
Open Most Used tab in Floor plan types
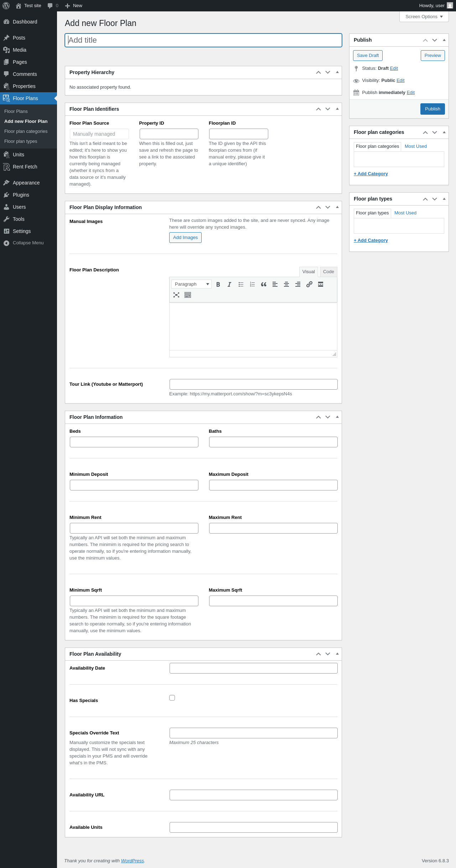[405, 213]
